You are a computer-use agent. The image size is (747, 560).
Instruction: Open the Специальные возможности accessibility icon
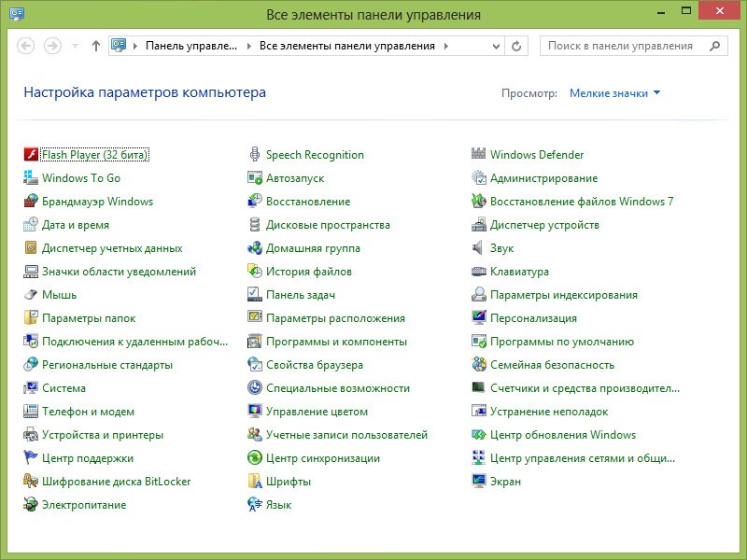[255, 387]
